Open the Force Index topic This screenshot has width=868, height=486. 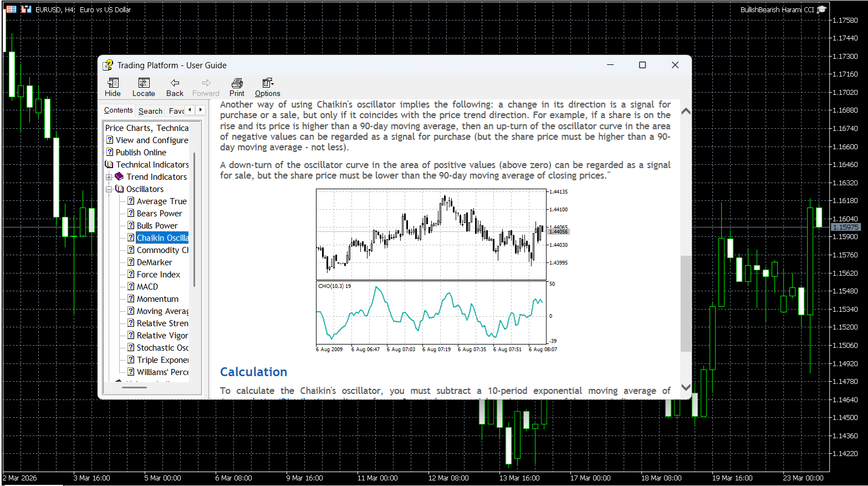click(x=154, y=275)
